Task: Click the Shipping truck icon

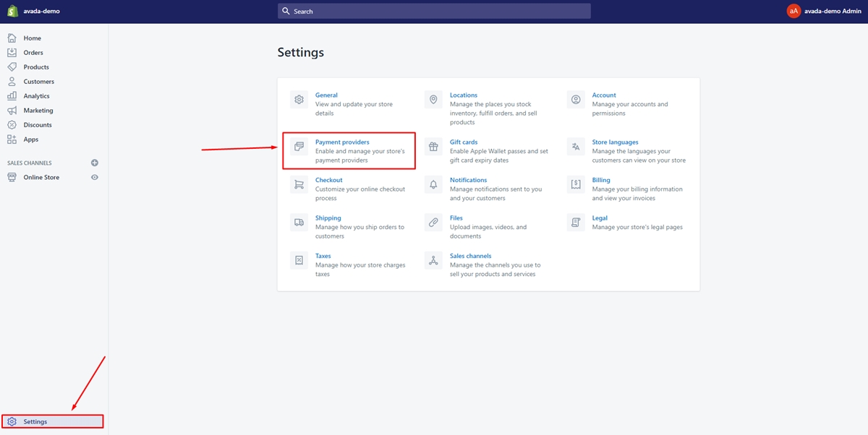Action: point(299,223)
